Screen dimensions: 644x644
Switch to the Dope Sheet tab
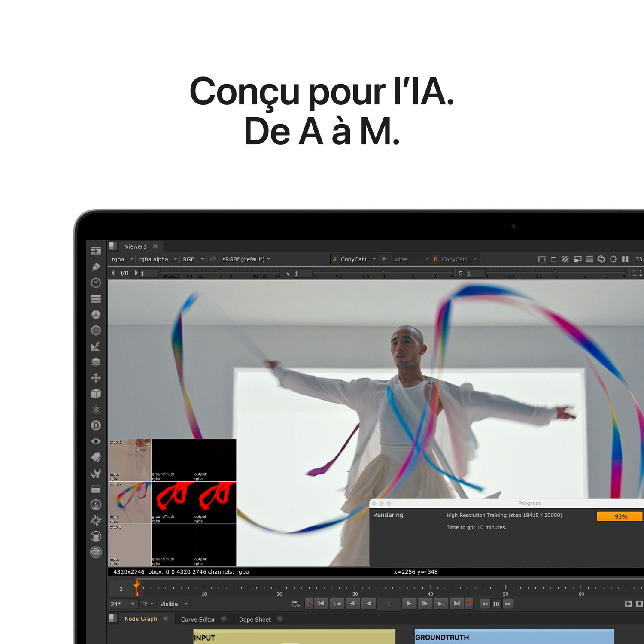255,620
